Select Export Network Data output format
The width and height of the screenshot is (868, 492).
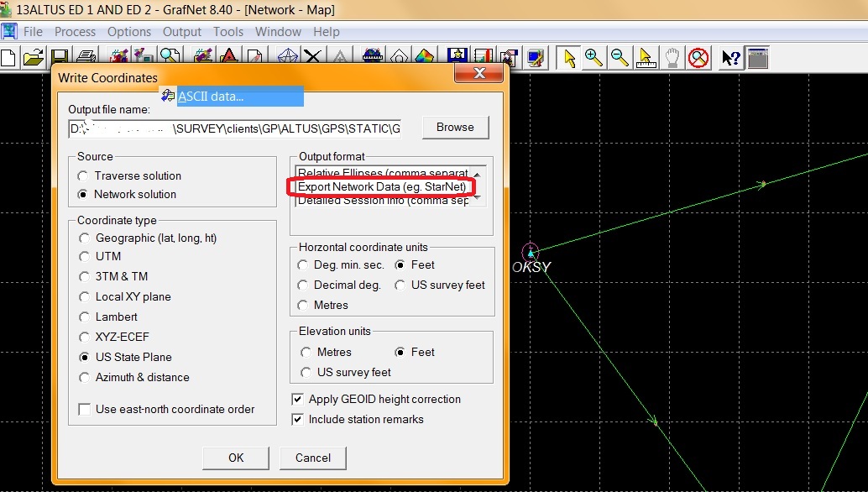381,186
